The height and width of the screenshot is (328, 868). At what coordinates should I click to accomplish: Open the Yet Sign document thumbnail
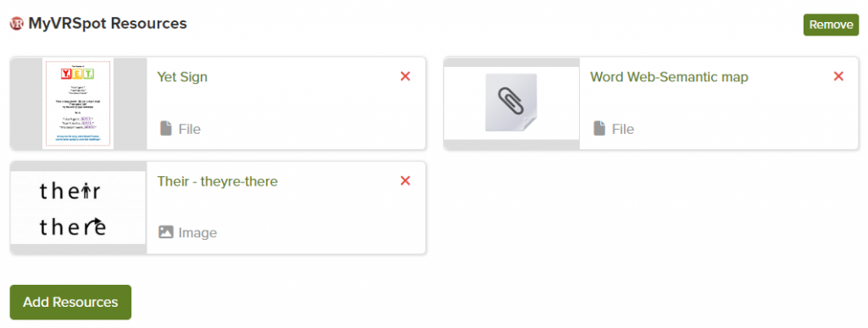(78, 103)
